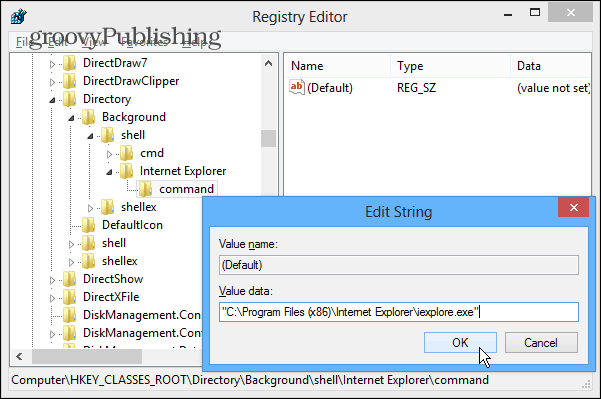Screen dimensions: 601x399
Task: Click the DefaultIcon folder icon
Action: tap(89, 225)
